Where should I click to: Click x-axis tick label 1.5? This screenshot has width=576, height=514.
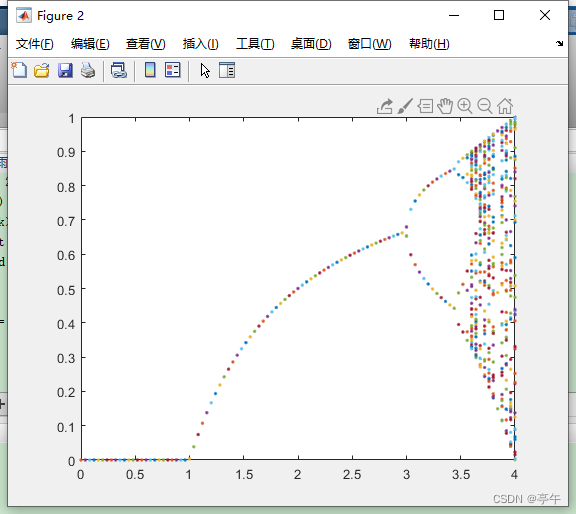click(x=244, y=475)
